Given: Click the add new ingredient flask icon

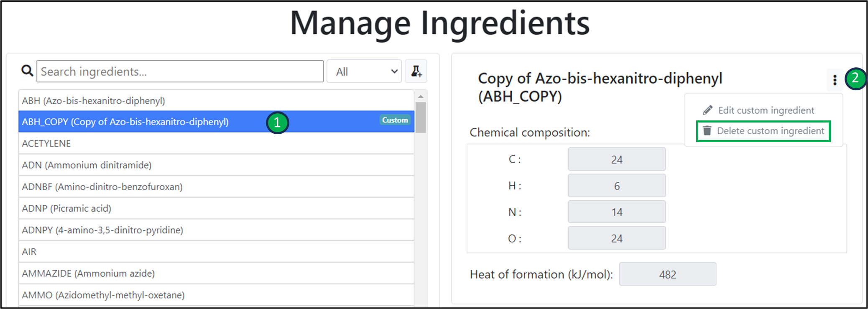Looking at the screenshot, I should point(416,72).
